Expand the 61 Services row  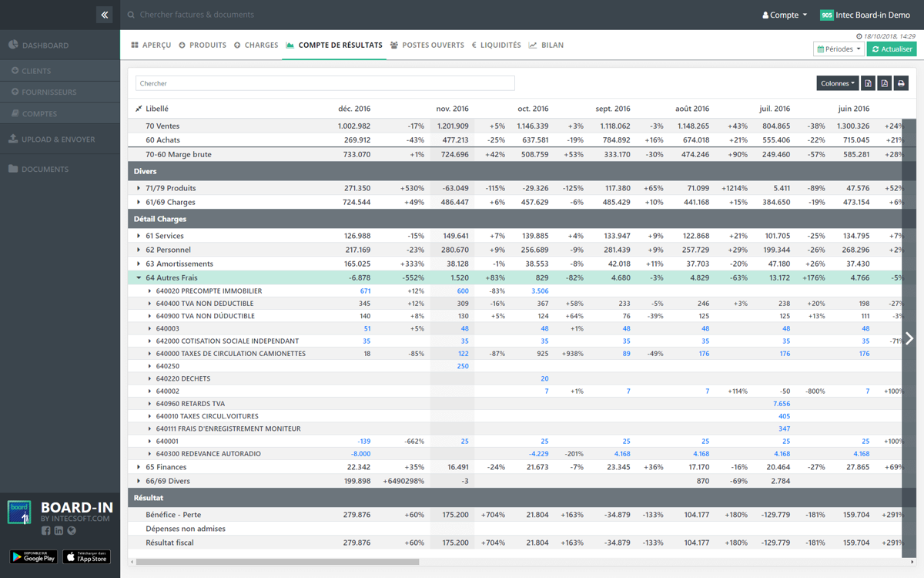[x=139, y=236]
